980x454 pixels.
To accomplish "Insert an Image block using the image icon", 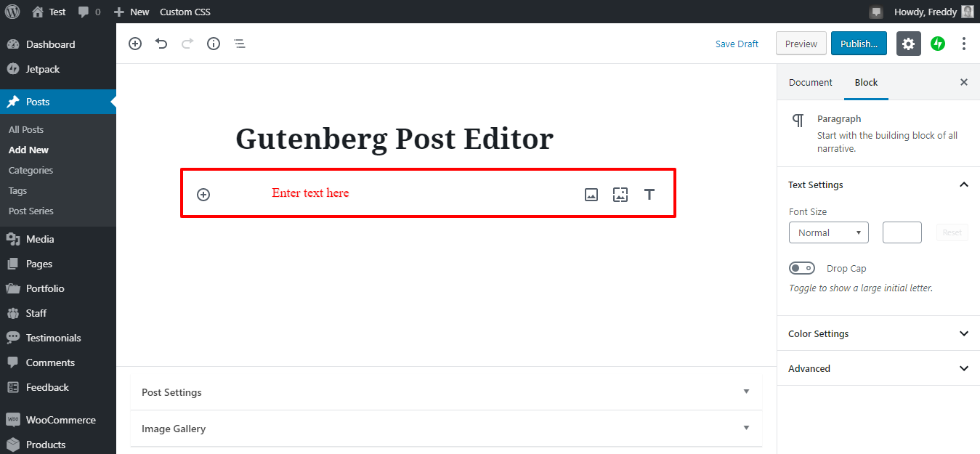I will [591, 195].
